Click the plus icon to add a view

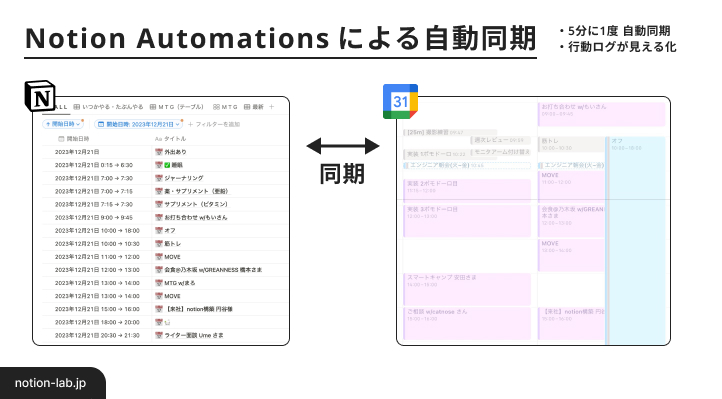point(272,107)
